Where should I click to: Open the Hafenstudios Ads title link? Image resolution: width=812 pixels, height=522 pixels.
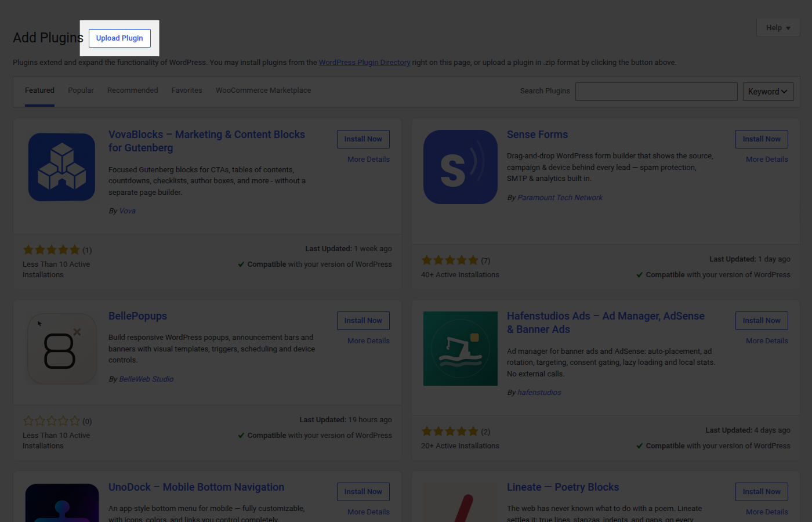pyautogui.click(x=606, y=322)
